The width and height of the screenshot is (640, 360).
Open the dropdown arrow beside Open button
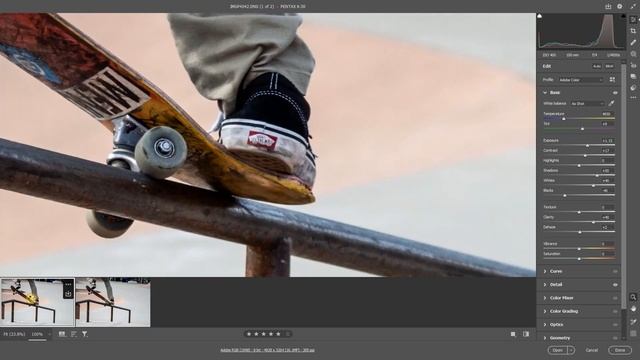pyautogui.click(x=571, y=350)
